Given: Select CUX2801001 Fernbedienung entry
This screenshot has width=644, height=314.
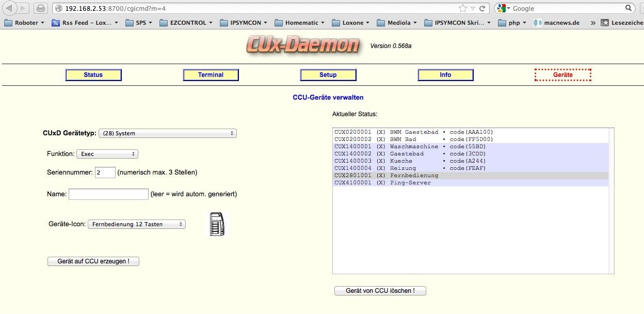Looking at the screenshot, I should [471, 176].
